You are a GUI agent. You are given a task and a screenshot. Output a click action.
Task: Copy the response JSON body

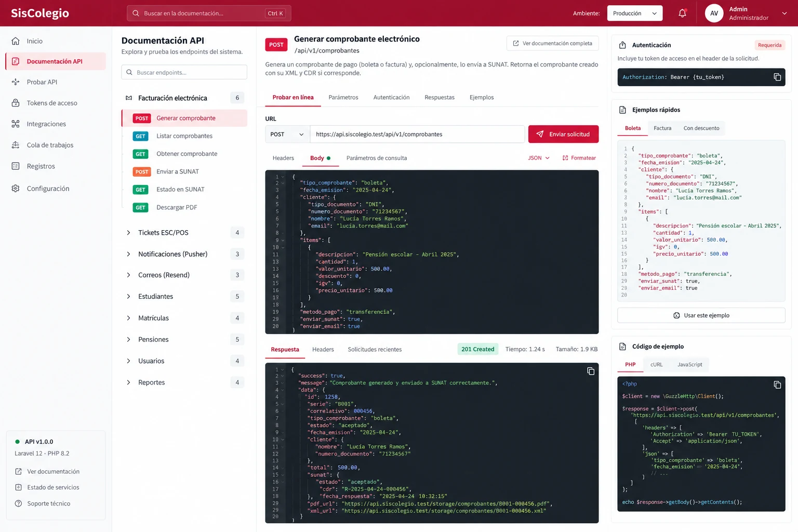click(591, 371)
